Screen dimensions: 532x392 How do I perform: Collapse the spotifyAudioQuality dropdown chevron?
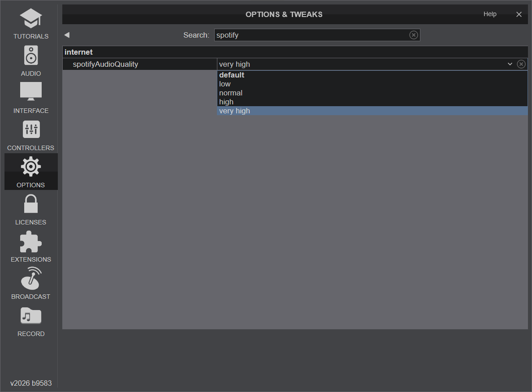coord(510,64)
